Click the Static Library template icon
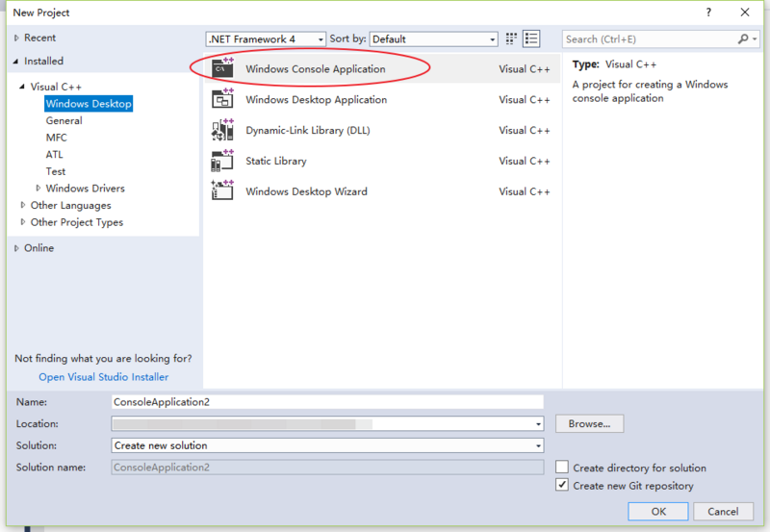Image resolution: width=770 pixels, height=532 pixels. click(x=222, y=161)
